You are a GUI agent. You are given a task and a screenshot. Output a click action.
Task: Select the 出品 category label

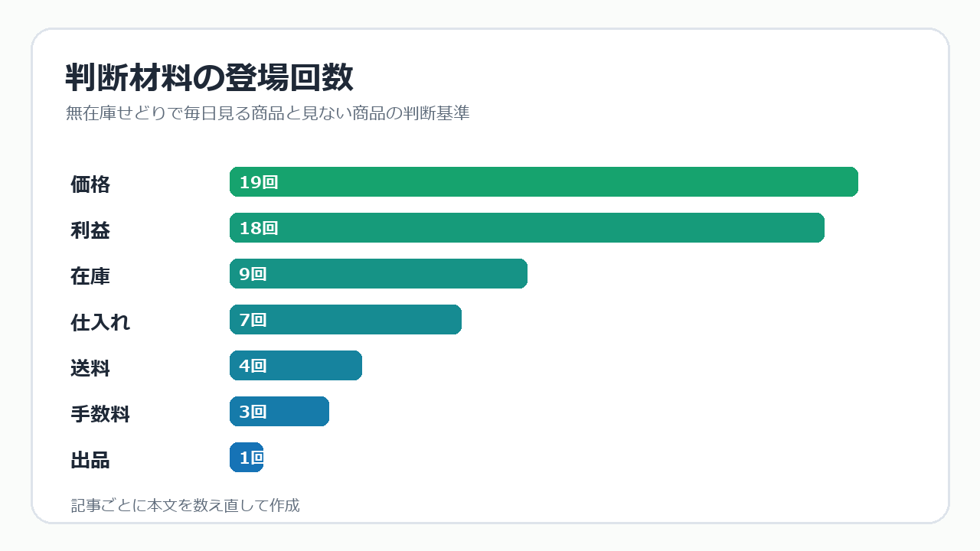pyautogui.click(x=90, y=460)
